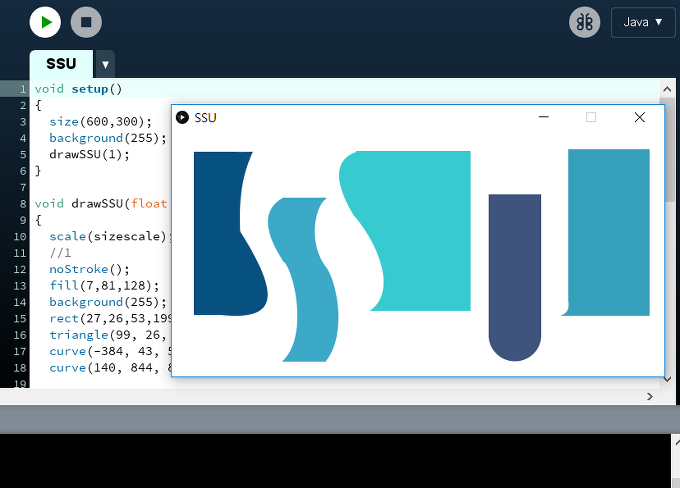Click on 'drawSSU(1);' code line
The image size is (680, 488).
coord(89,154)
